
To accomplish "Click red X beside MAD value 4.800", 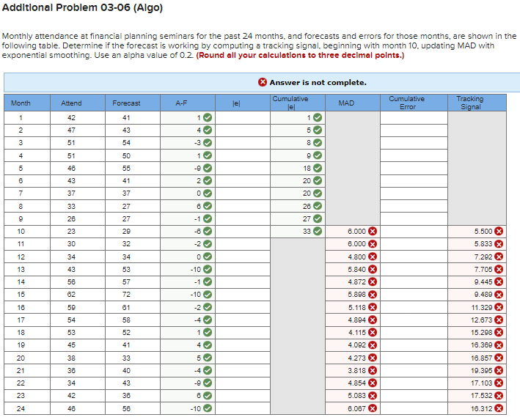I will click(x=373, y=257).
